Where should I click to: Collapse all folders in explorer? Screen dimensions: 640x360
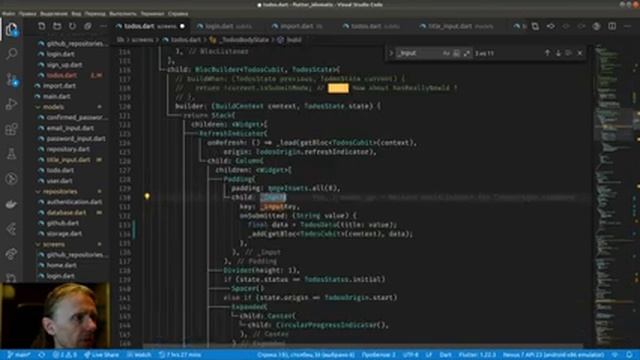coord(88,27)
